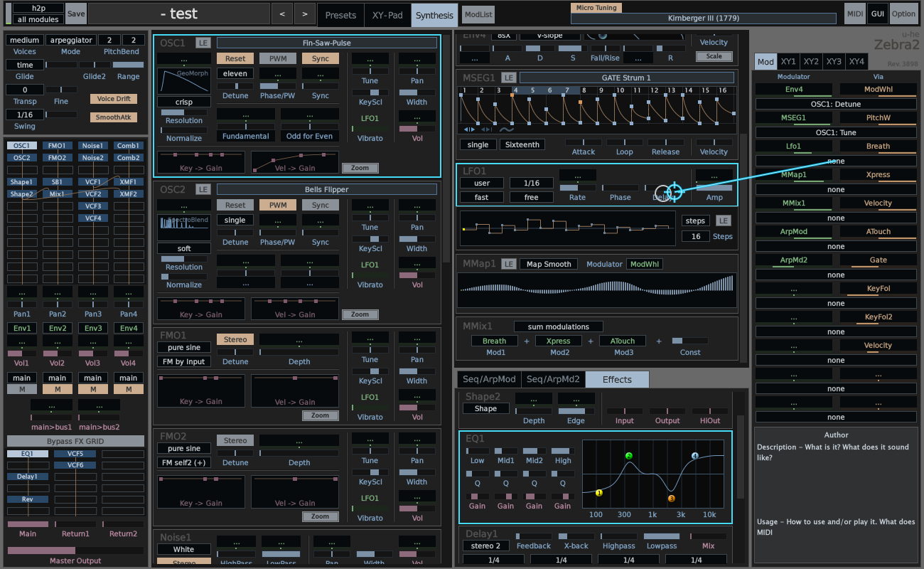Click the dimmed double-arrow icon under MSEG1 graph

(x=487, y=129)
